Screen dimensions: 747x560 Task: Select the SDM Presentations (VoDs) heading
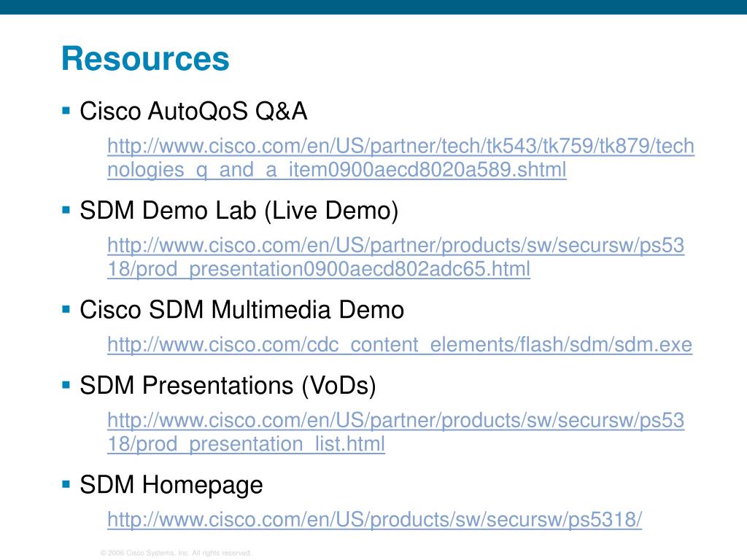[x=228, y=385]
